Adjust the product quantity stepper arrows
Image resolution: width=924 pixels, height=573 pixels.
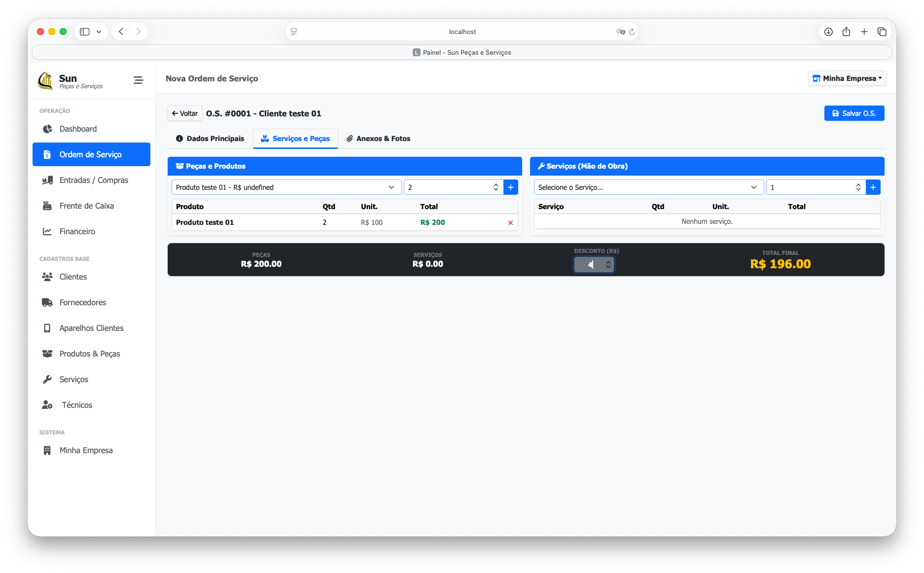pyautogui.click(x=496, y=187)
